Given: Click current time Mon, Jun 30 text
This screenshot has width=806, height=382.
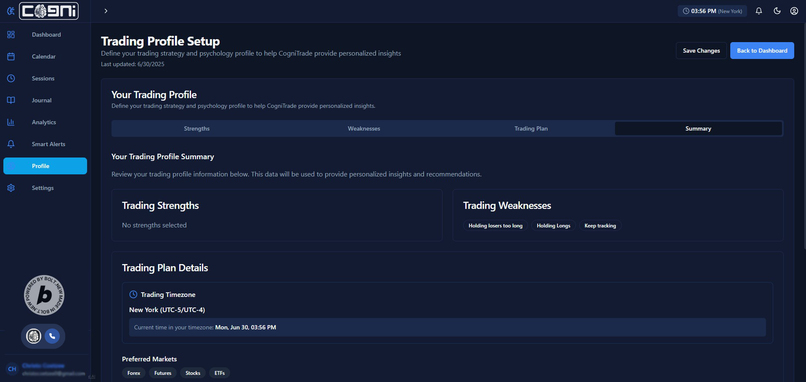Looking at the screenshot, I should [245, 328].
